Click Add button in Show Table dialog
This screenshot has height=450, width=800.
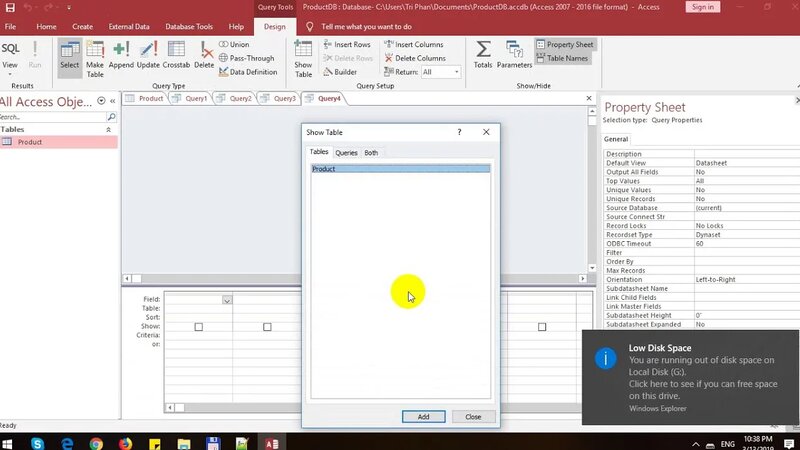coord(423,417)
